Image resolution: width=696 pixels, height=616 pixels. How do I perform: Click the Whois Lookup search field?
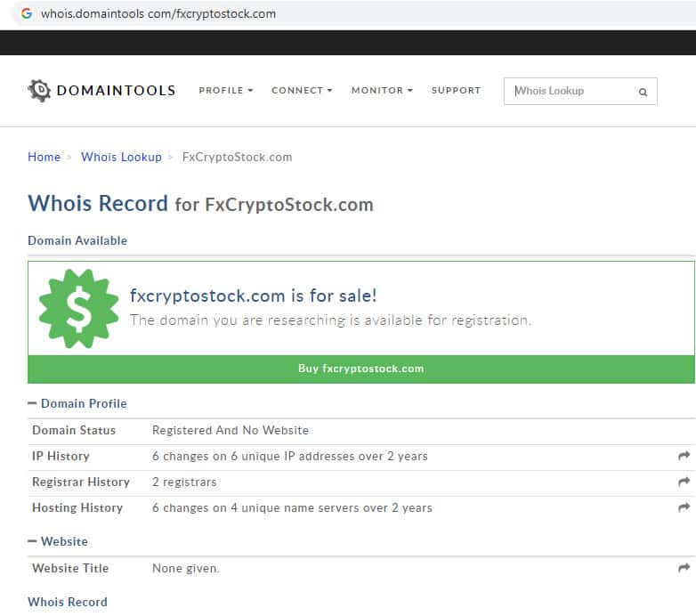570,91
